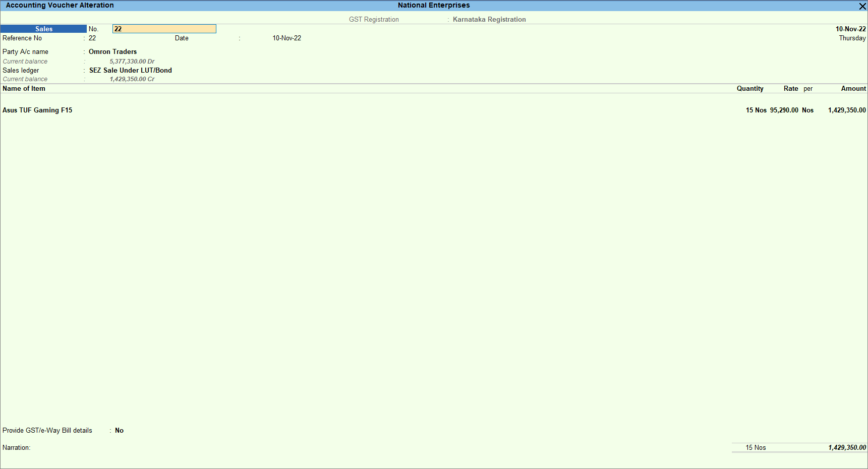Toggle Provide GST/e-Way Bill details value No
Image resolution: width=868 pixels, height=469 pixels.
point(119,431)
